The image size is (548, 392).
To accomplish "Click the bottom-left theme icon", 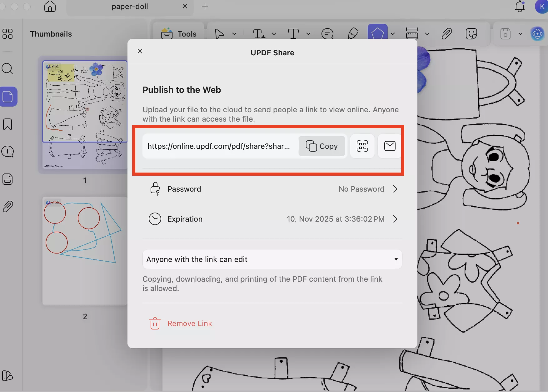I will [x=7, y=376].
